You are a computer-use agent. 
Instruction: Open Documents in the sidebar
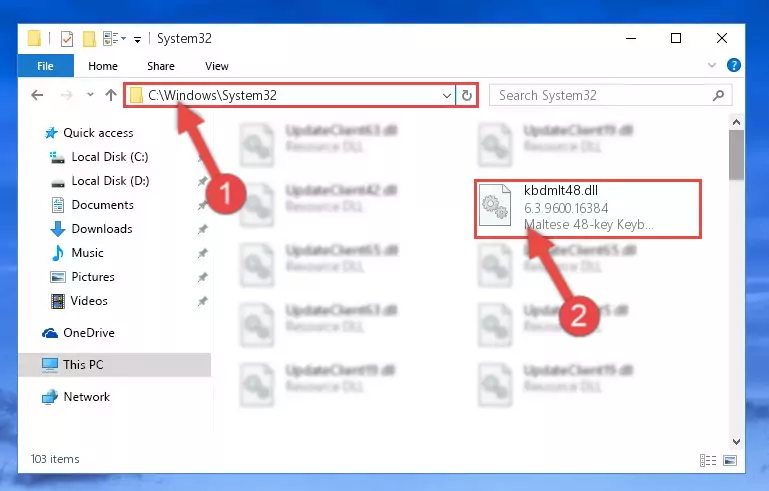pyautogui.click(x=103, y=205)
